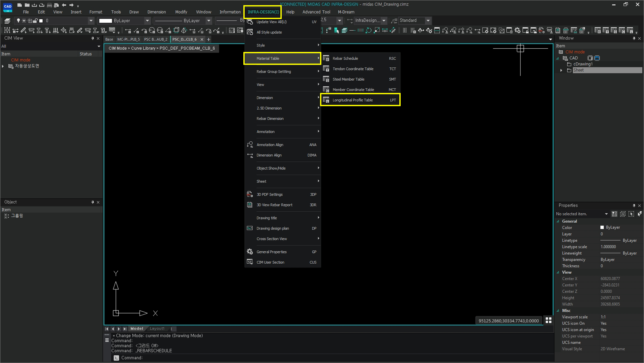The image size is (644, 363).
Task: Close the PSC_D...CLB_6 tab
Action: tap(202, 39)
